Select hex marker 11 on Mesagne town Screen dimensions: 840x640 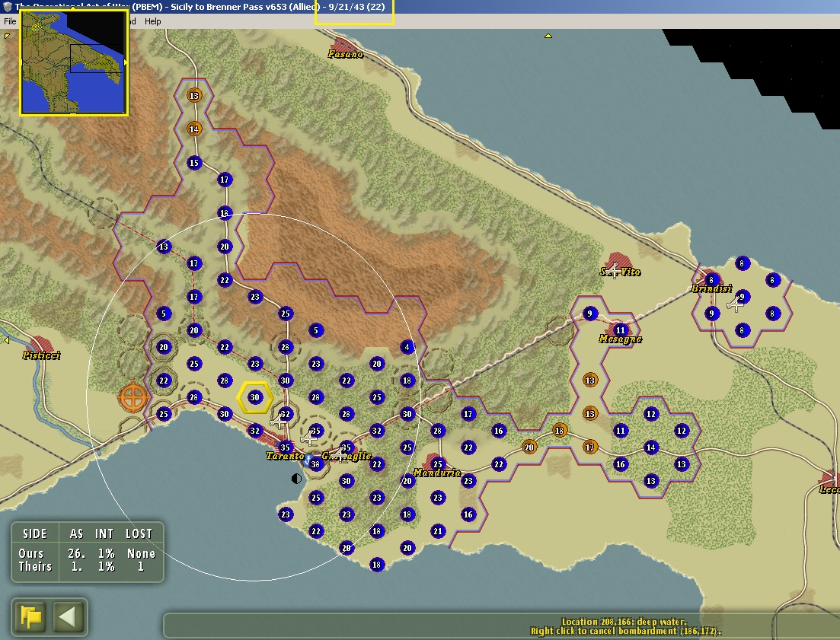(x=621, y=330)
